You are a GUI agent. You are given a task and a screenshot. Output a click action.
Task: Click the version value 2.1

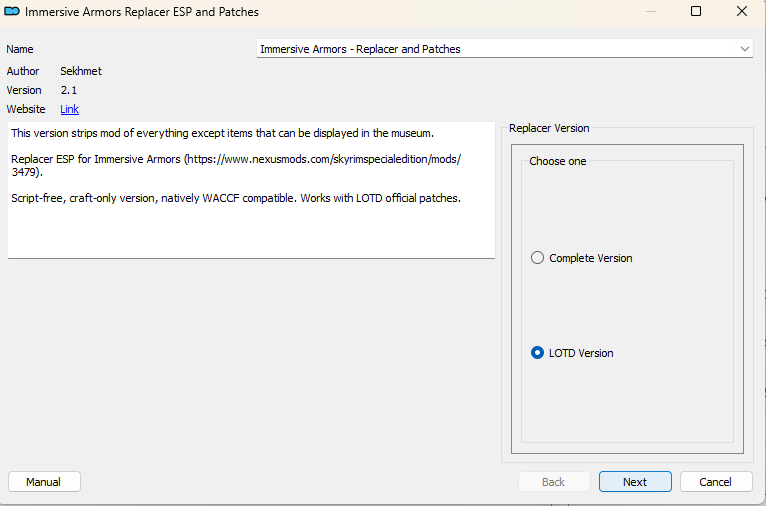[x=69, y=90]
